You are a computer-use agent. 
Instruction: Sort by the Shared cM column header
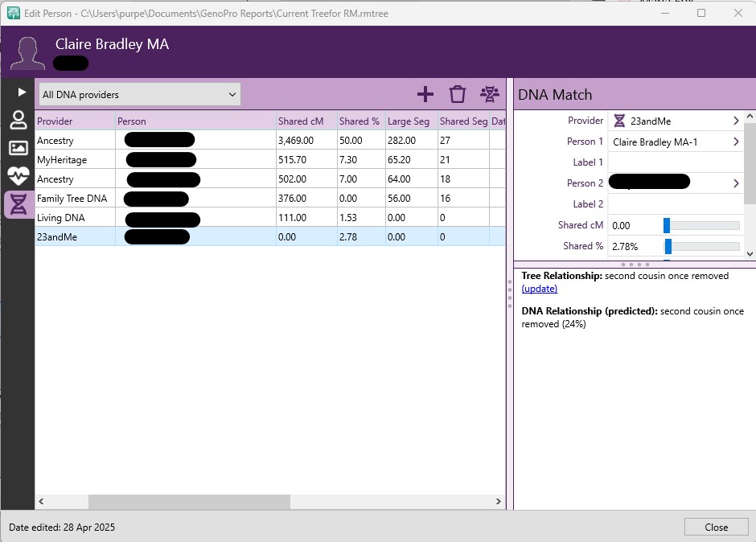(306, 121)
